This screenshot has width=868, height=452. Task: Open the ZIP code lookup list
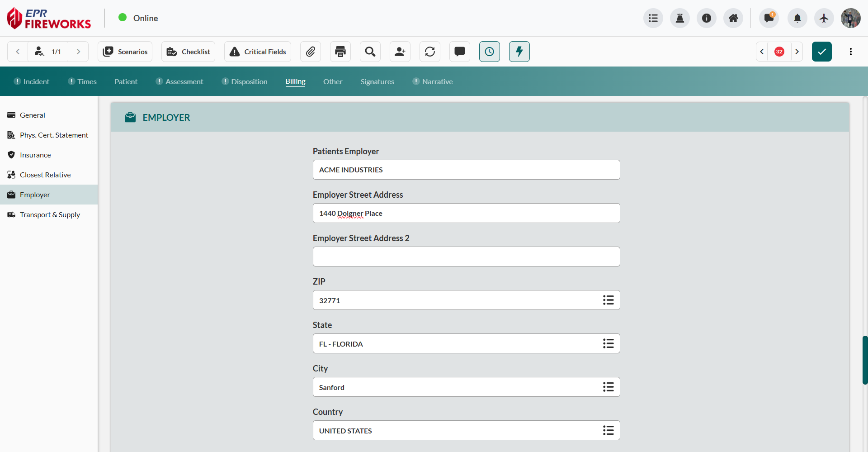click(x=608, y=300)
